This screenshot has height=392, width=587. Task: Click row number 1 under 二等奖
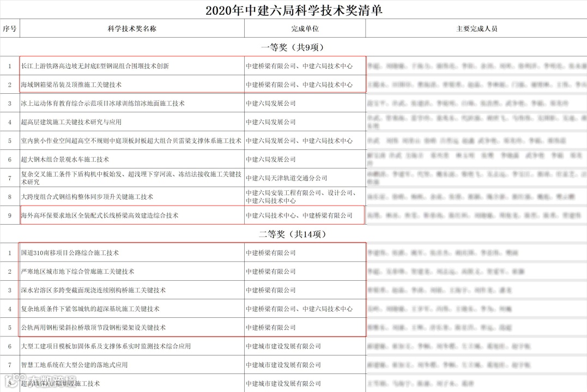[x=10, y=253]
